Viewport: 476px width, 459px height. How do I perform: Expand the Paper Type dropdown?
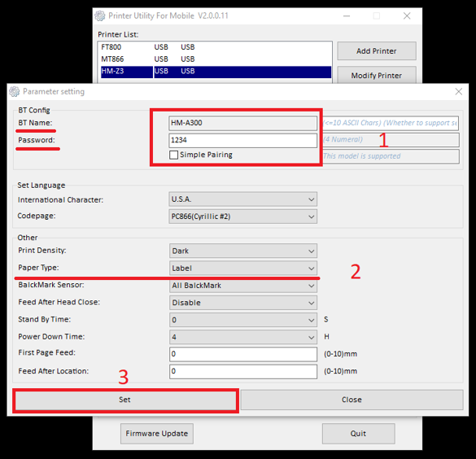tap(242, 269)
